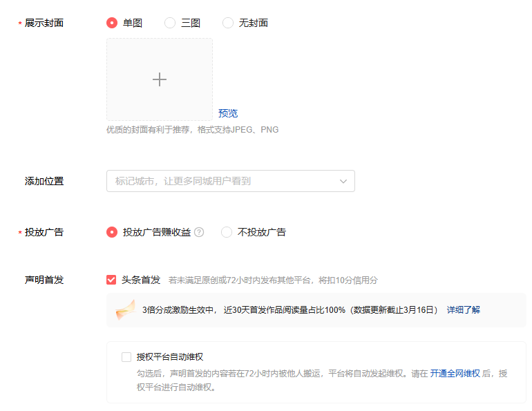
Task: Click the 投放广告 field label
Action: (44, 232)
